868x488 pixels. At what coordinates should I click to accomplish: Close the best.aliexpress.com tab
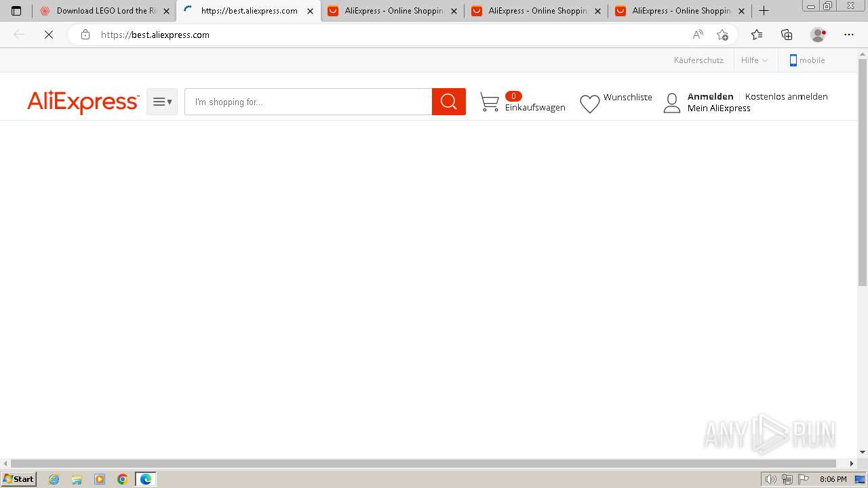coord(310,11)
